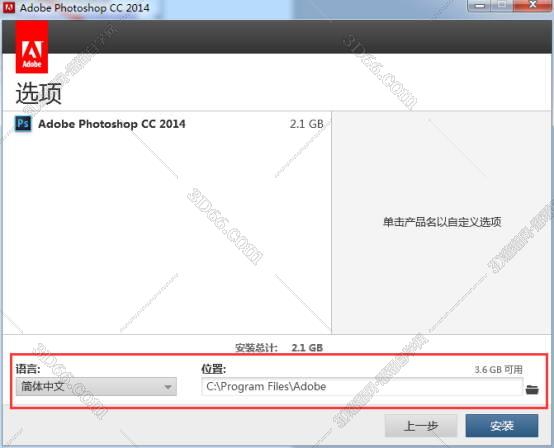The height and width of the screenshot is (448, 554).
Task: Click the Photoshop Ps product icon
Action: (23, 124)
